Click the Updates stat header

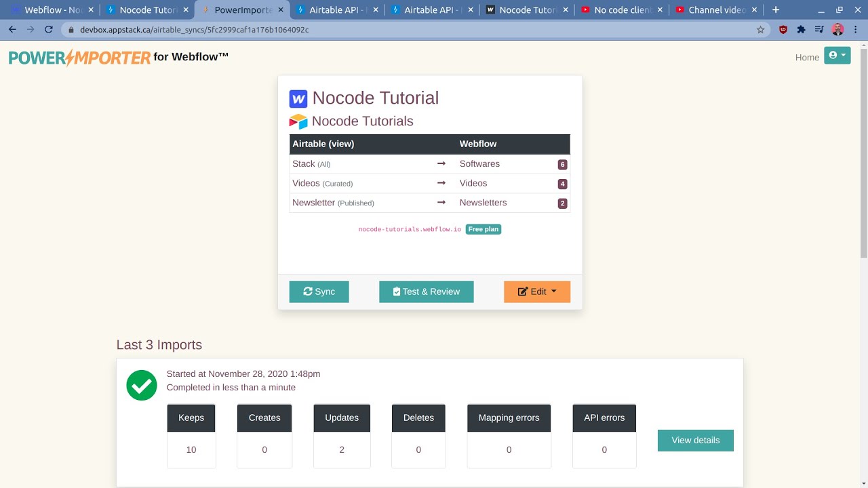tap(342, 418)
